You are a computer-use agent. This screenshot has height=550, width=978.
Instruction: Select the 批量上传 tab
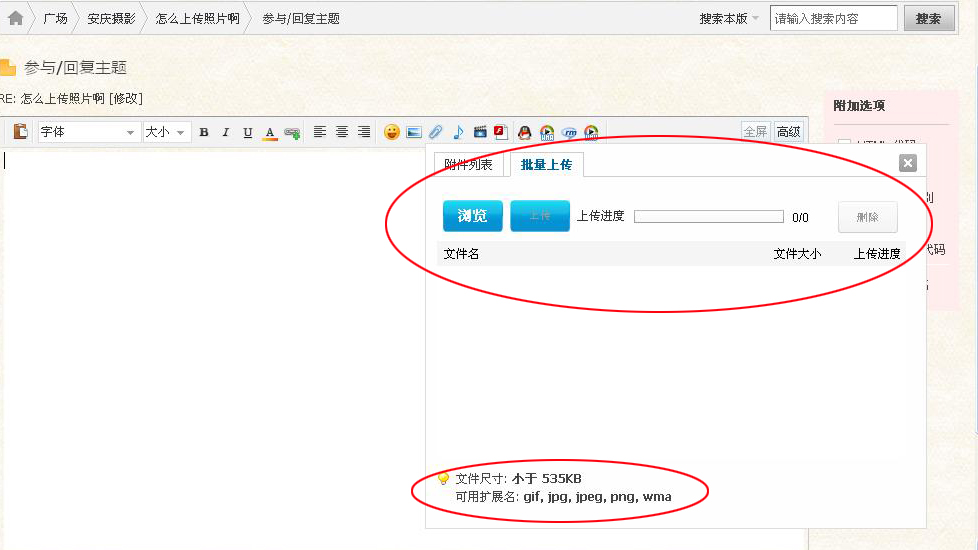pyautogui.click(x=546, y=165)
